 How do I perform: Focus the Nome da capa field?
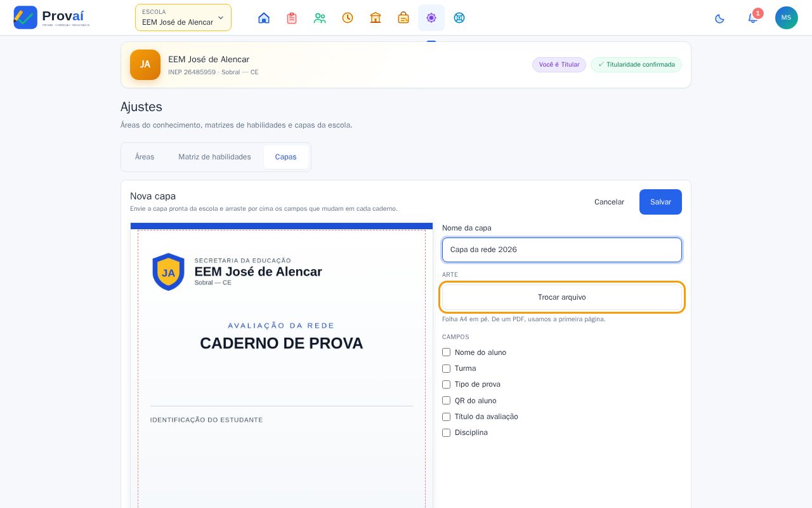tap(562, 250)
